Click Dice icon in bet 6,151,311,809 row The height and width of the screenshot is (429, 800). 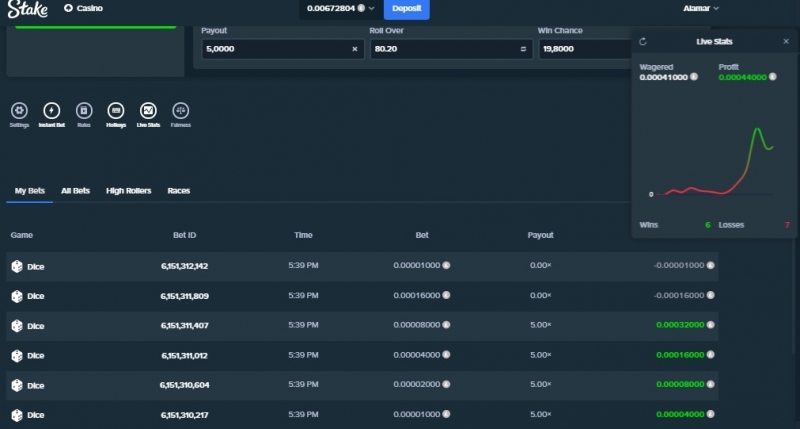[x=17, y=296]
